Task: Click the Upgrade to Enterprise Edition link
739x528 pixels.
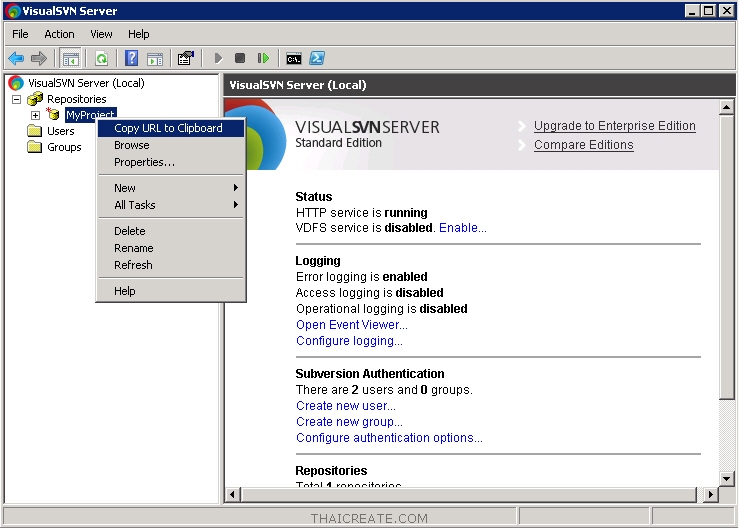Action: pyautogui.click(x=615, y=126)
